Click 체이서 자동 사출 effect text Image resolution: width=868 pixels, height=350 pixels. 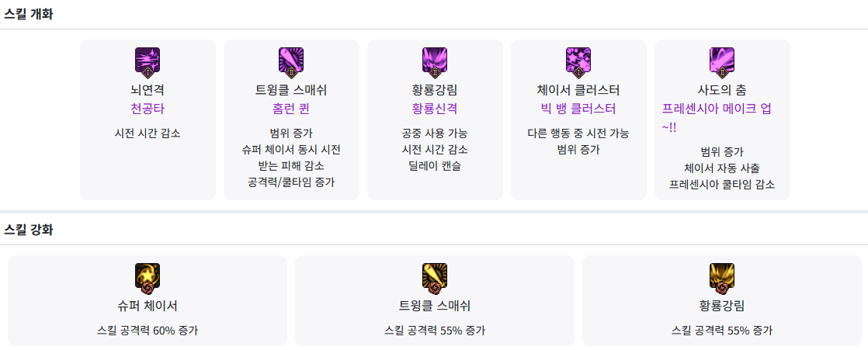coord(722,168)
